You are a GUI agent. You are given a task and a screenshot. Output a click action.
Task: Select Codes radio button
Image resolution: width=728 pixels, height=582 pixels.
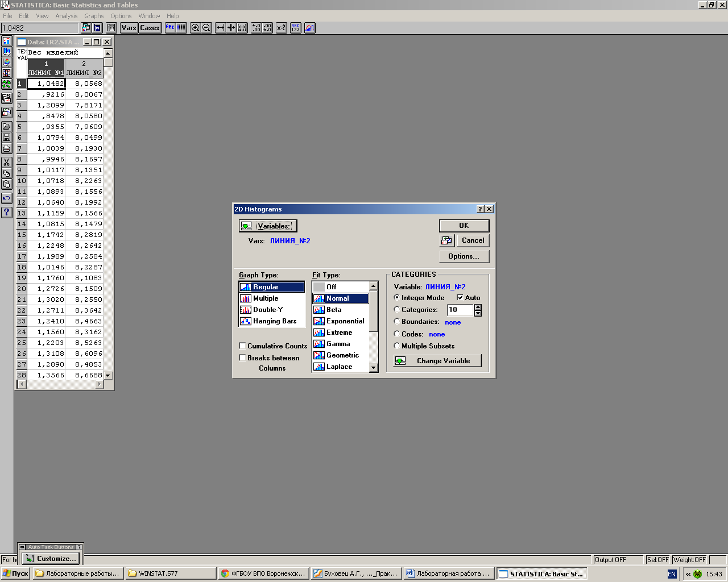coord(397,334)
